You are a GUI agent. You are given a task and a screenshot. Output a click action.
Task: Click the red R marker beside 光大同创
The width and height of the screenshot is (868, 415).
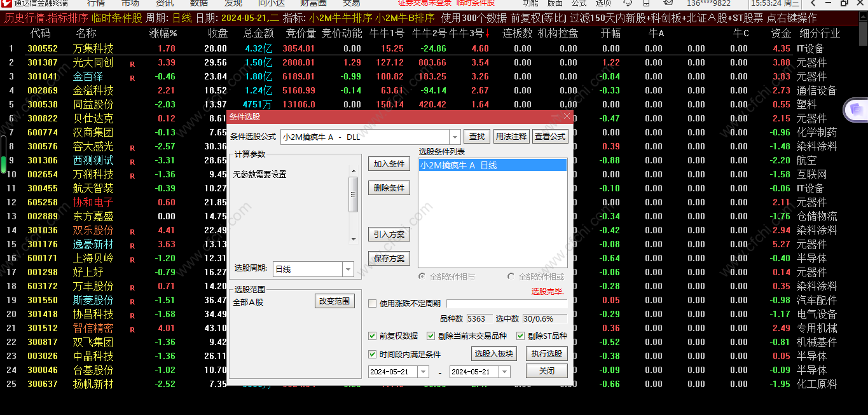132,64
